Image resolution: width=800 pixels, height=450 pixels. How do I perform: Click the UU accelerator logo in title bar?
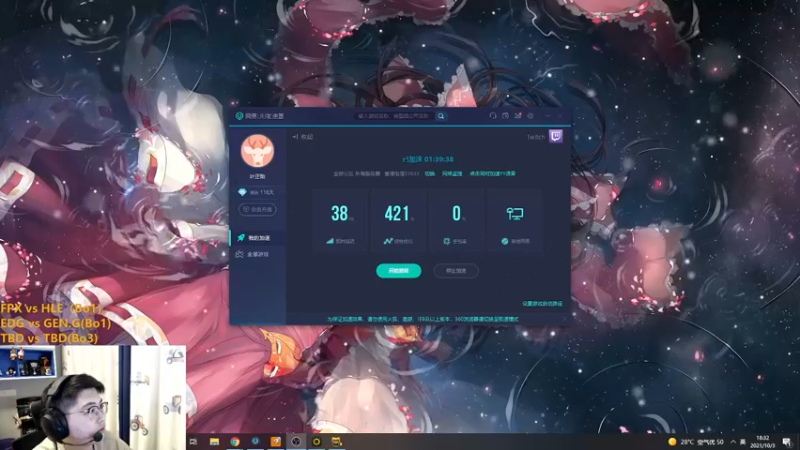pos(239,116)
